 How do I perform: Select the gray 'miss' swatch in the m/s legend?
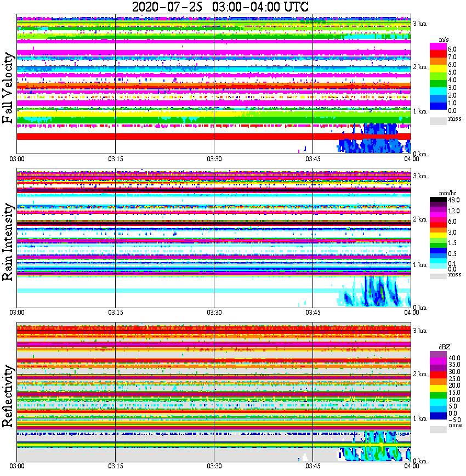tap(438, 121)
